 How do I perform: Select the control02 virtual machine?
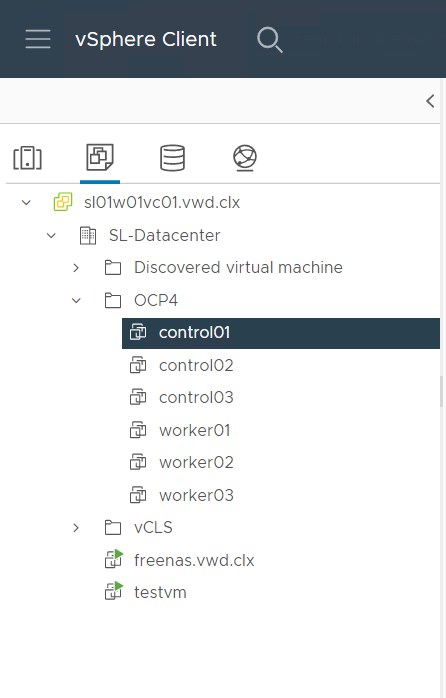tap(196, 365)
